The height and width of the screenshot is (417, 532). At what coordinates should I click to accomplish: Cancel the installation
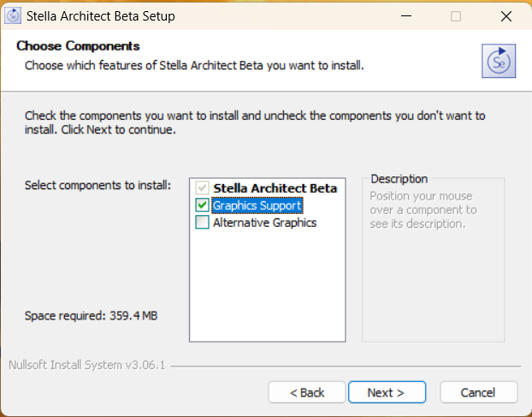[x=479, y=392]
